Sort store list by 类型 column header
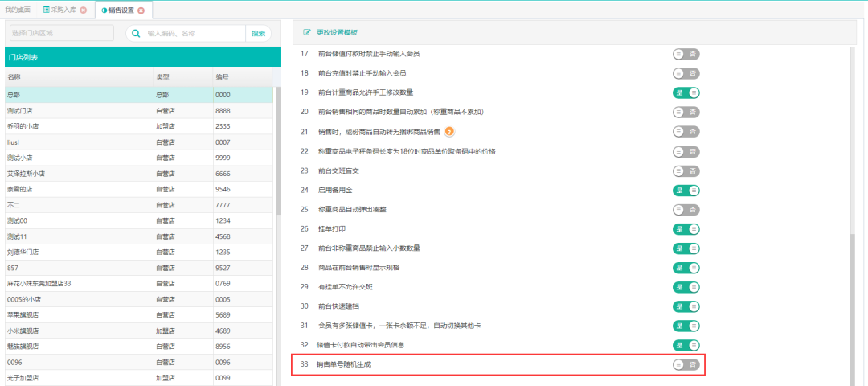868x386 pixels. coord(162,77)
